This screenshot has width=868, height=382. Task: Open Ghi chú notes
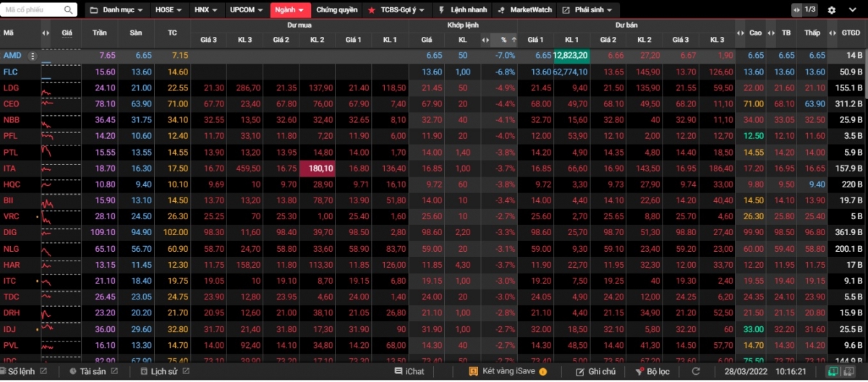pyautogui.click(x=595, y=371)
